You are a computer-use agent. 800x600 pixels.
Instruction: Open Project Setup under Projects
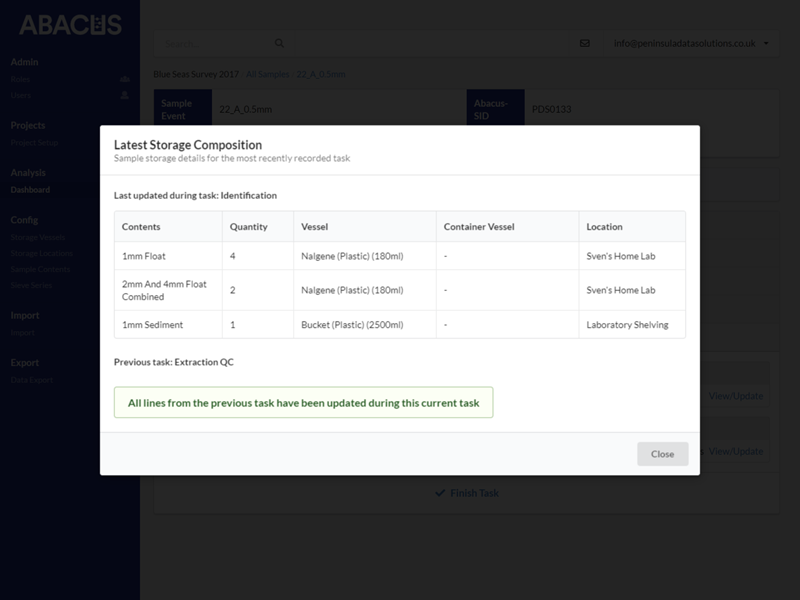tap(32, 142)
